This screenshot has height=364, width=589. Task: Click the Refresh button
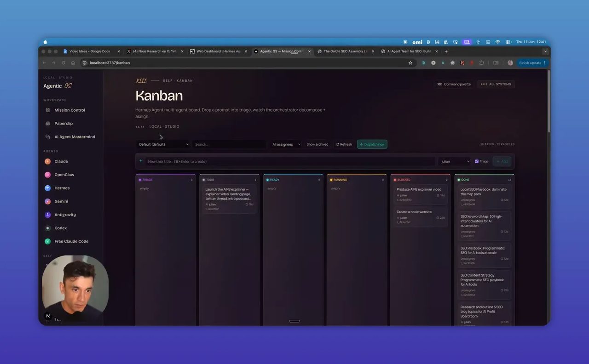344,144
